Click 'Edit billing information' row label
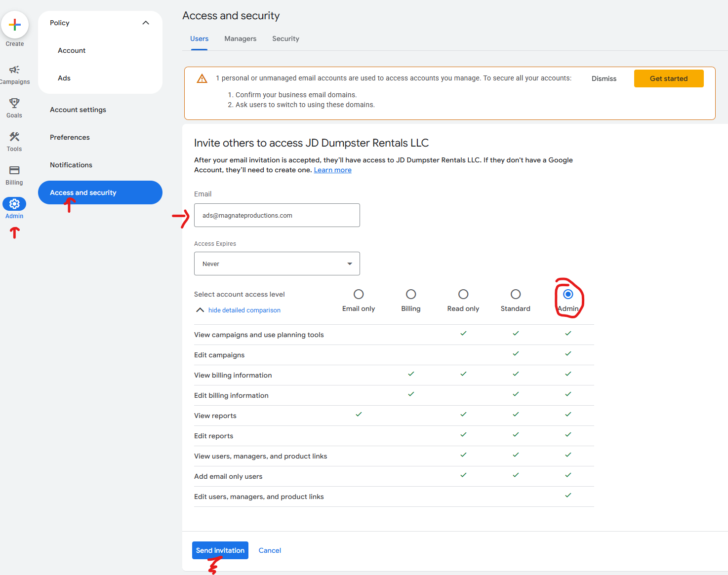Screen dimensions: 728x575 (x=231, y=395)
